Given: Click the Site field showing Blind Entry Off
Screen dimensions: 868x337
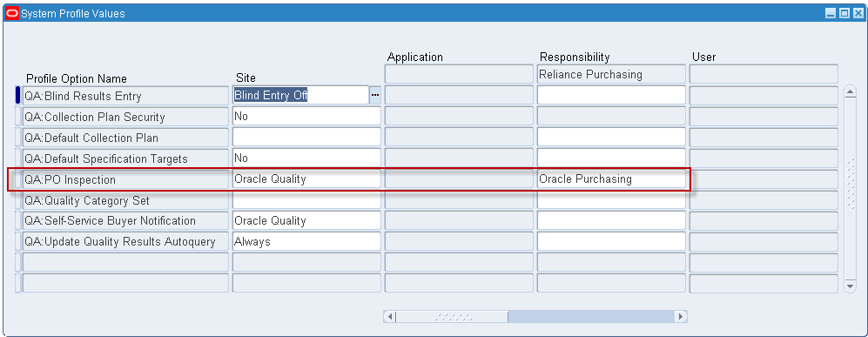Looking at the screenshot, I should tap(300, 95).
